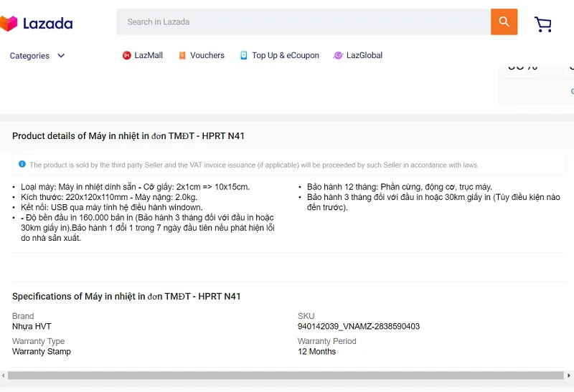Click the 'Độ bền đầu in' bullet
The width and height of the screenshot is (574, 392).
148,228
